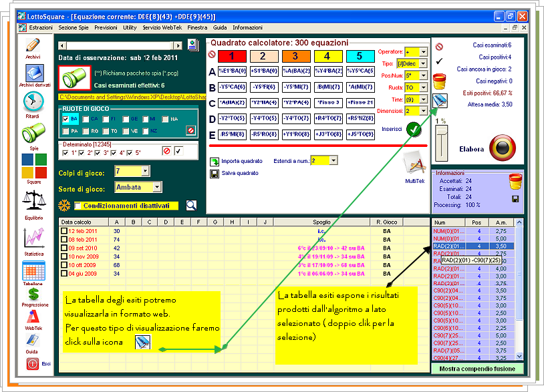The height and width of the screenshot is (392, 544).
Task: Open the Tabellone calendar icon
Action: pyautogui.click(x=33, y=271)
